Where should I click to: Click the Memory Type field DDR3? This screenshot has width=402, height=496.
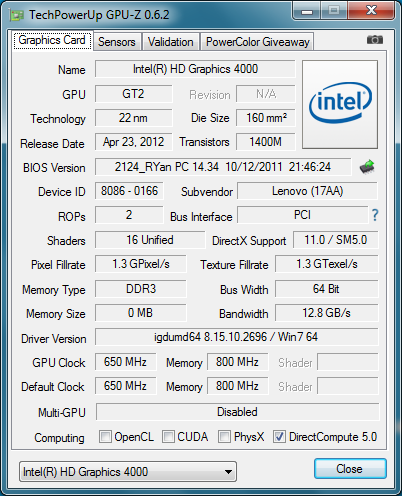[141, 289]
